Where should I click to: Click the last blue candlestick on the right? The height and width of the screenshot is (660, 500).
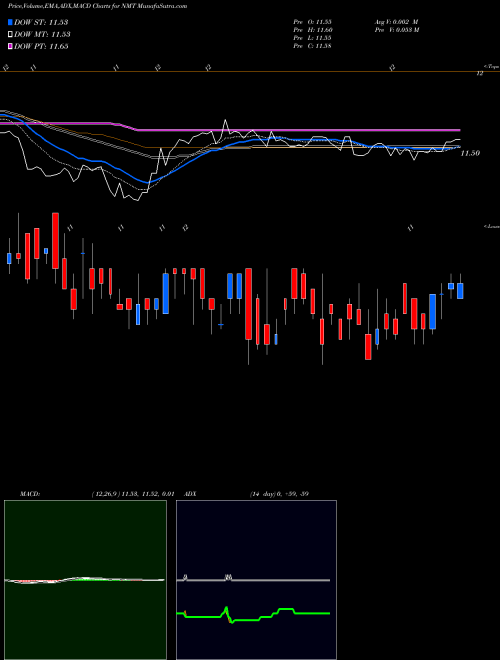[x=460, y=291]
